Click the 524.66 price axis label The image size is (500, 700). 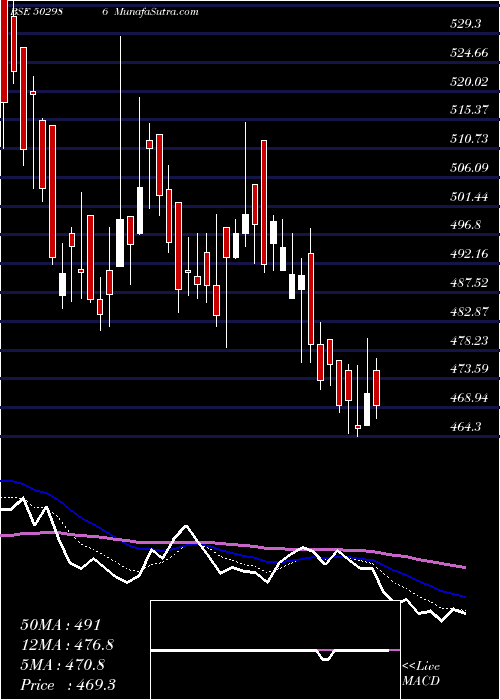(469, 53)
